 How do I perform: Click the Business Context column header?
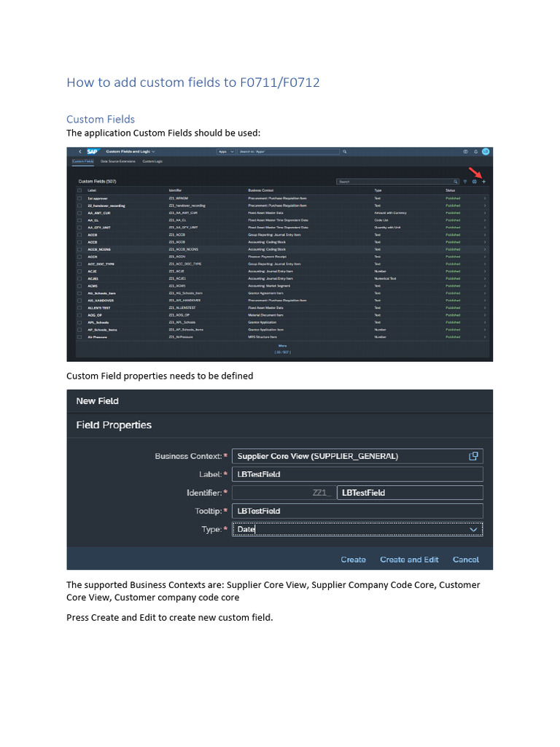click(x=261, y=190)
